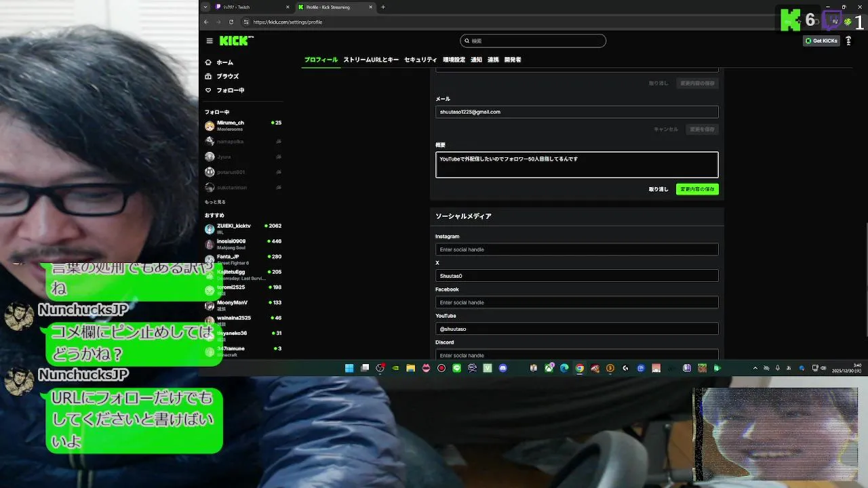Save bio with green 変更内容の保存 button
Screen dimensions: 868x488
pos(697,189)
